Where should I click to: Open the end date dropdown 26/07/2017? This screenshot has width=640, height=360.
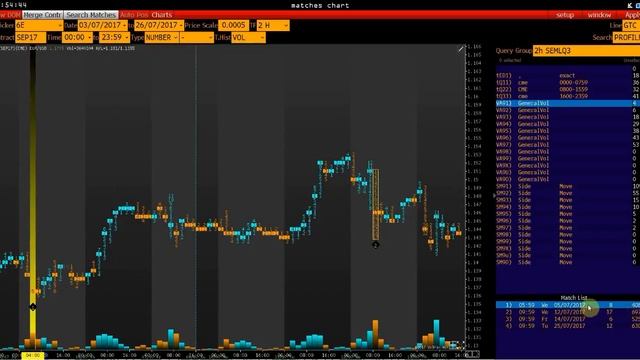159,25
